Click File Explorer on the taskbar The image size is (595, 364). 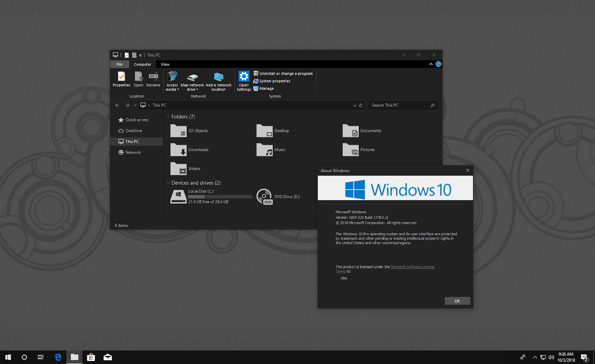(x=74, y=357)
